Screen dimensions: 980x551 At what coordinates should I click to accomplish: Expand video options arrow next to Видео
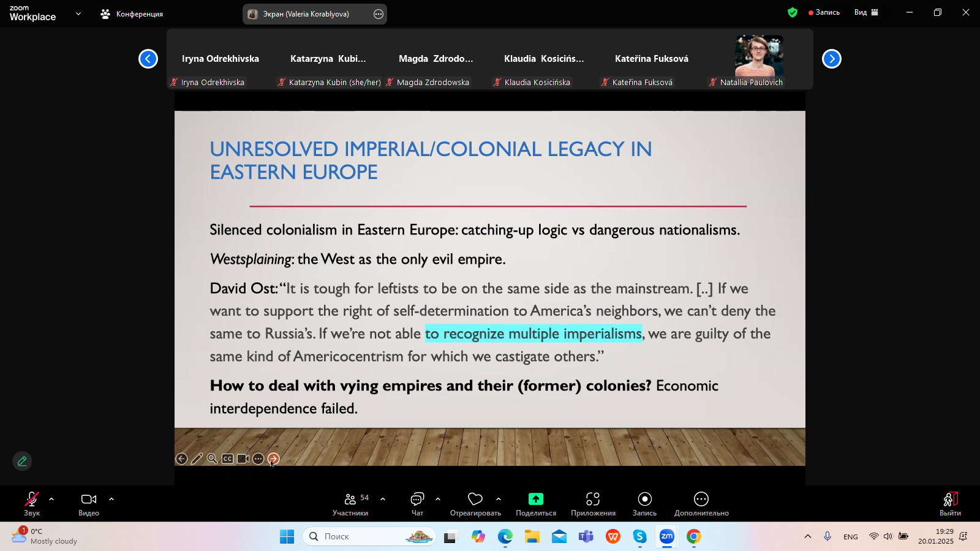[x=111, y=499]
